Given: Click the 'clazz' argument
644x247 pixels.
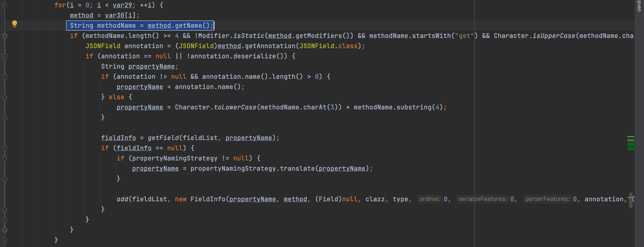Looking at the screenshot, I should (x=375, y=199).
